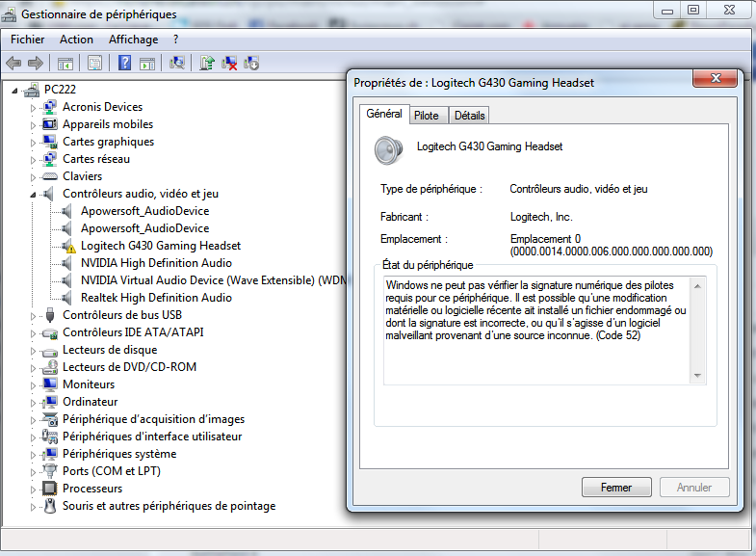Screen dimensions: 756x556
Task: Select Logitech G430 Gaming Headset in tree
Action: (161, 246)
